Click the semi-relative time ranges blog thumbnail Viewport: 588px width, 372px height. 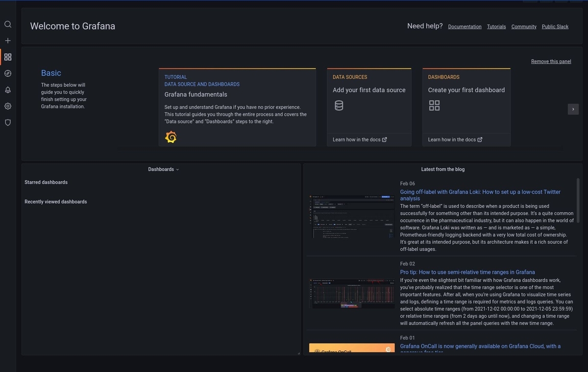point(351,293)
